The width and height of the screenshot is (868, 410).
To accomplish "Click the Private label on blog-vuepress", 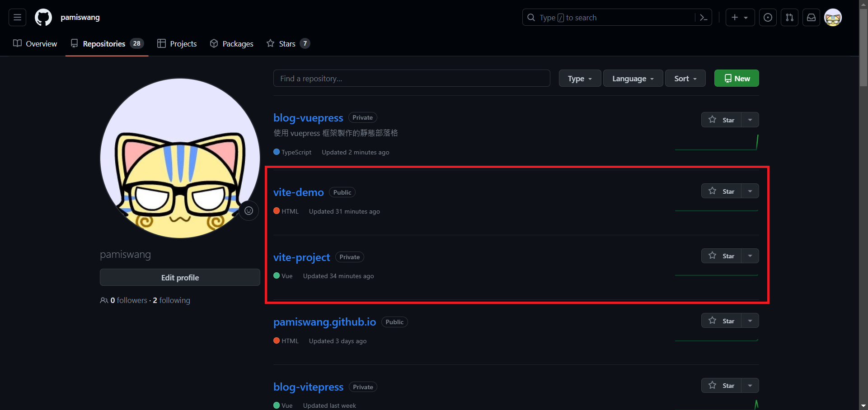I will (362, 117).
